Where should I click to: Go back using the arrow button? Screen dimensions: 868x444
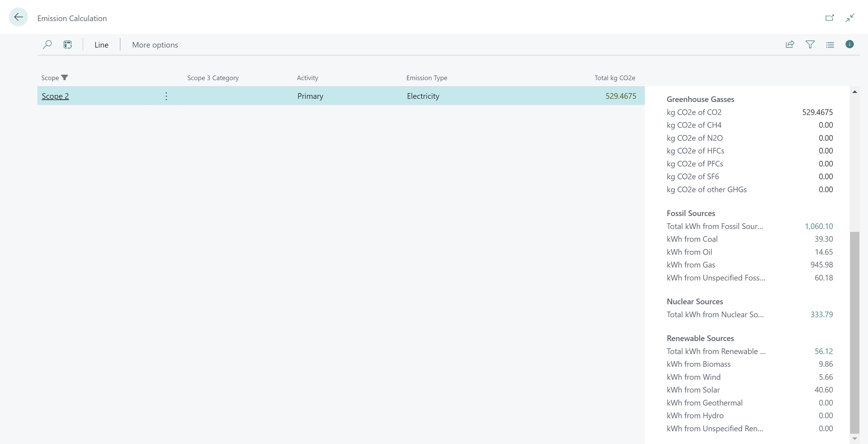[18, 17]
